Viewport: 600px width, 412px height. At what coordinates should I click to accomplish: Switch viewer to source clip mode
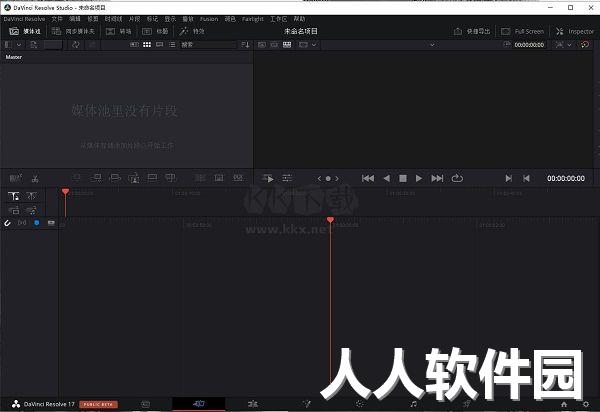262,45
